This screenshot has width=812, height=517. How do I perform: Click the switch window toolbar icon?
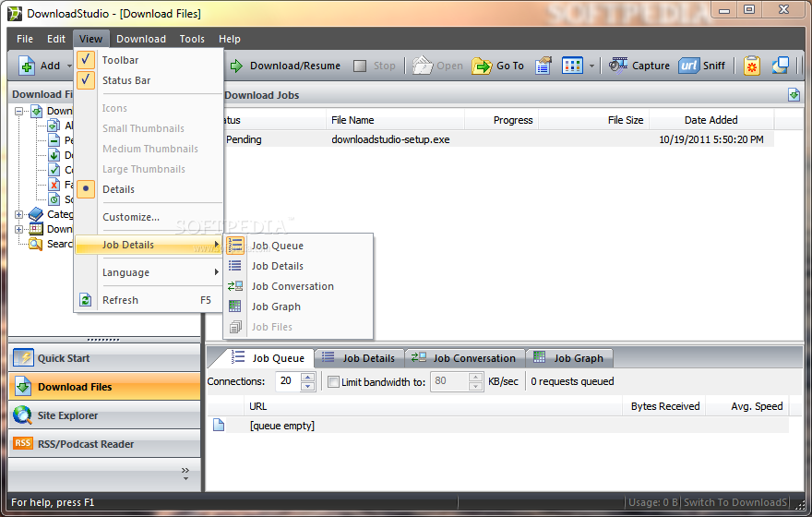click(x=780, y=66)
